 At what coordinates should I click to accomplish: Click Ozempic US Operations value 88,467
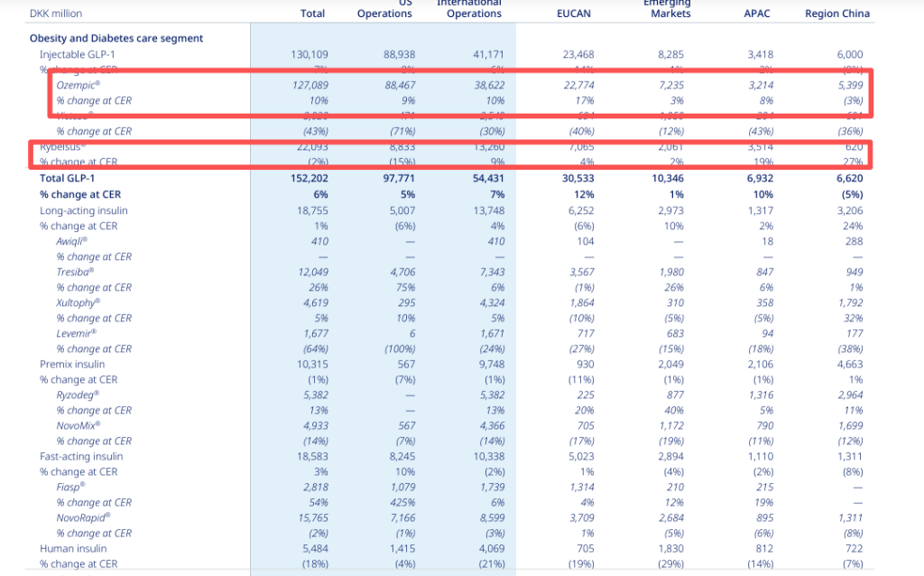pos(400,85)
